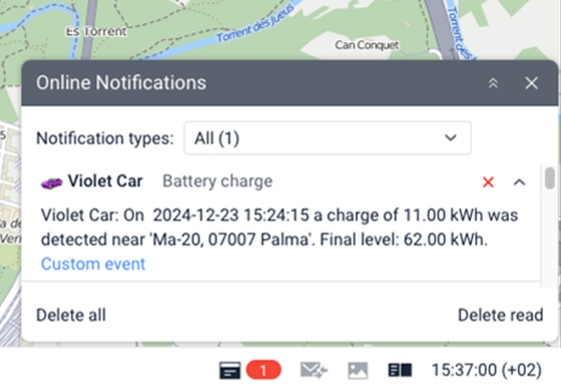Click the 15:37:00 (+02) time display
This screenshot has height=392, width=561.
coord(486,370)
